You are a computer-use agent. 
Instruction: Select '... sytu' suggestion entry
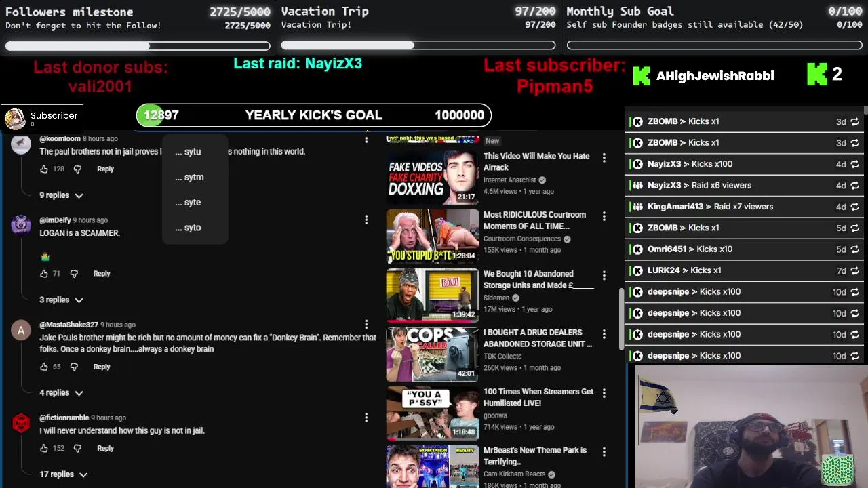click(195, 152)
